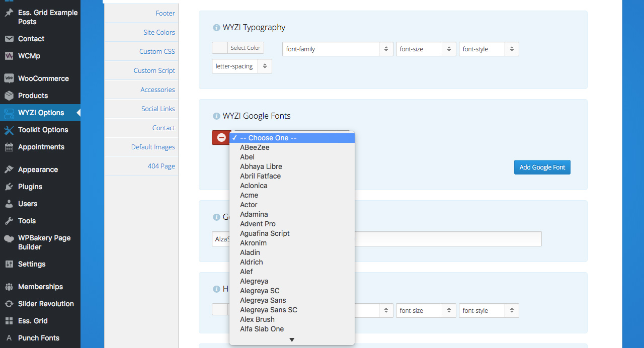Open the 404 Page options tab
Image resolution: width=644 pixels, height=348 pixels.
coord(141,166)
